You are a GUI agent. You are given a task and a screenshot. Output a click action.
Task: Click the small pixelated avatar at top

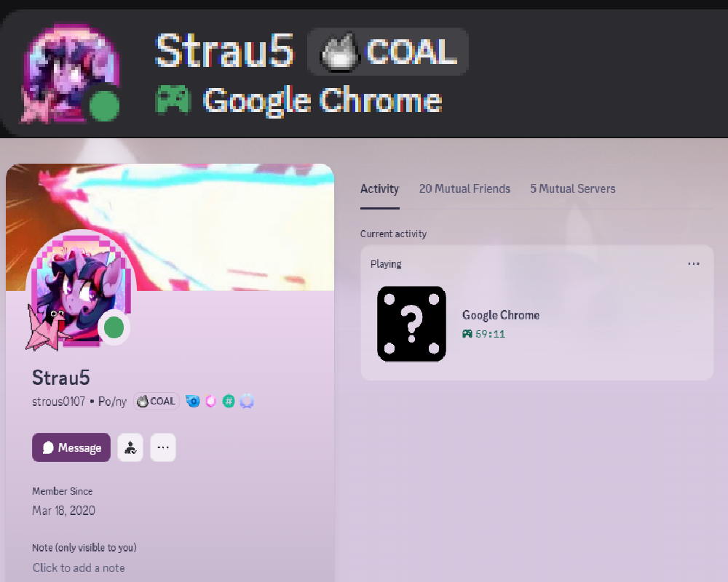(70, 73)
